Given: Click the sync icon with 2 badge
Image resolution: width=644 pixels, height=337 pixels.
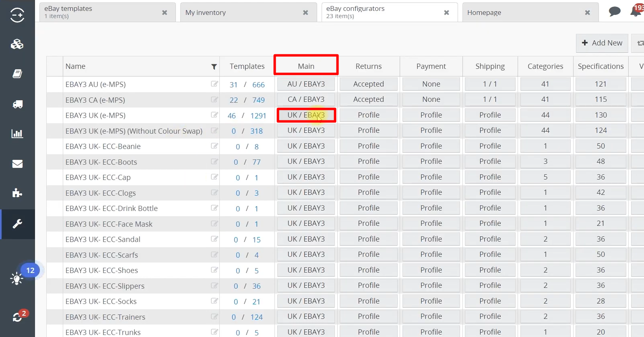Looking at the screenshot, I should (x=17, y=318).
